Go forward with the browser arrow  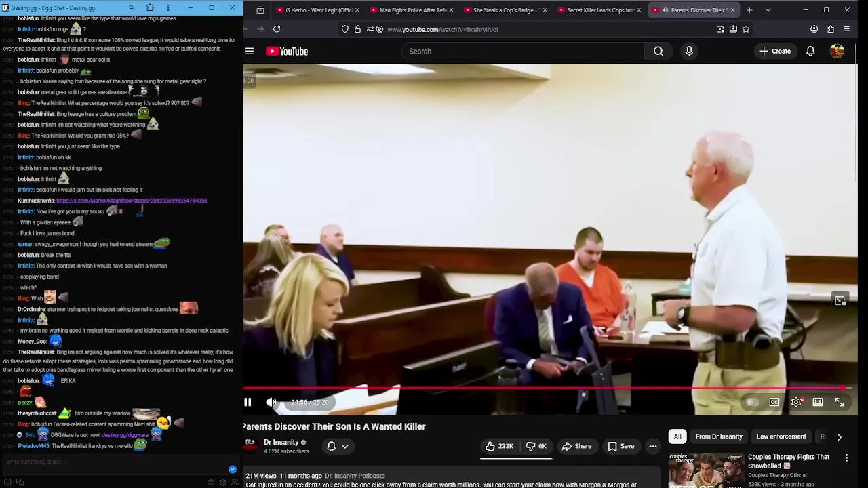260,29
